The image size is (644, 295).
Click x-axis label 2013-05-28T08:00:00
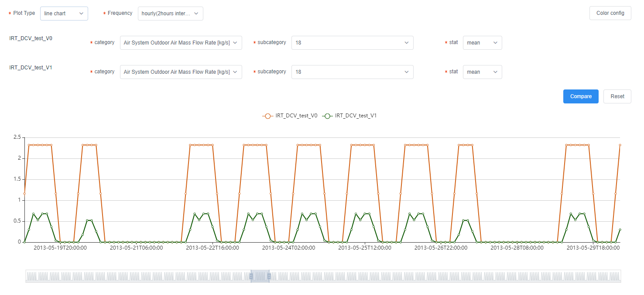[x=517, y=248]
